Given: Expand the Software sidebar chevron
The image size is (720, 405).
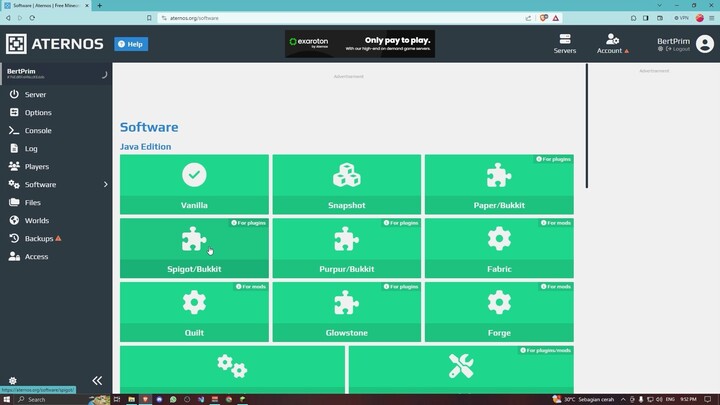Looking at the screenshot, I should click(x=106, y=185).
